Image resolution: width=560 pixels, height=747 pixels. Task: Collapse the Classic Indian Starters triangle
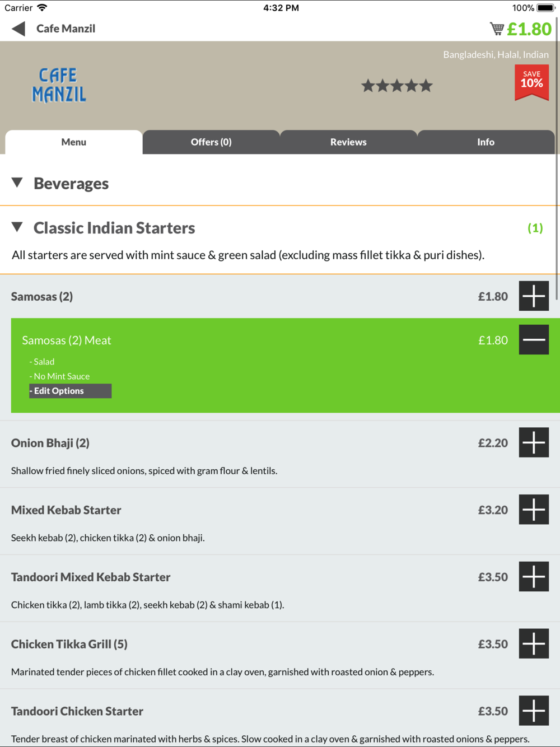(17, 227)
